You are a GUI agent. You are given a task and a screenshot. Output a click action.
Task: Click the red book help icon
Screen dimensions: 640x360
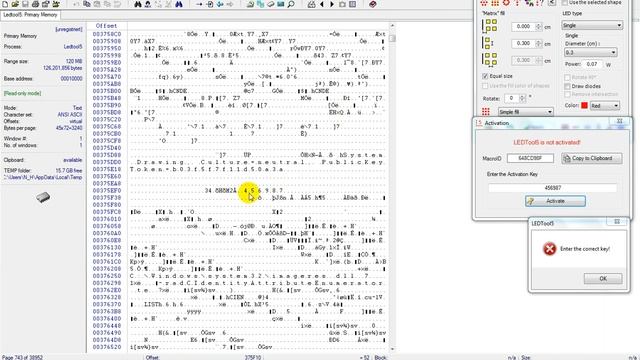tap(372, 4)
